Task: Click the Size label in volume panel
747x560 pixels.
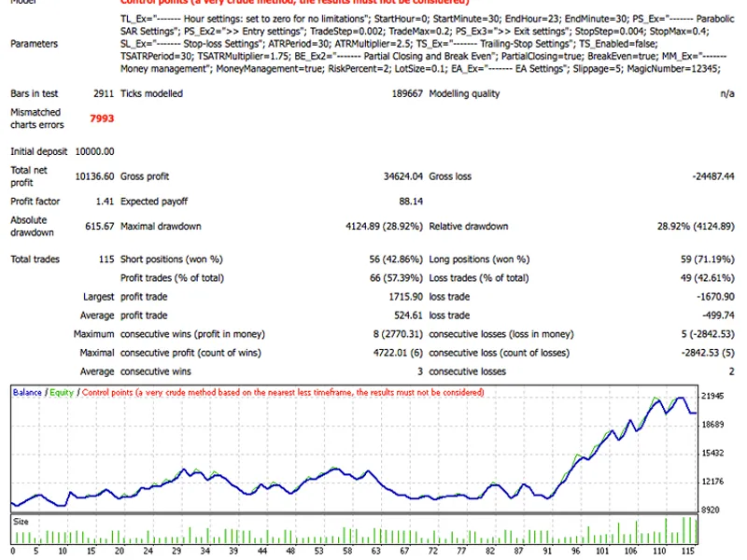Action: [x=21, y=522]
